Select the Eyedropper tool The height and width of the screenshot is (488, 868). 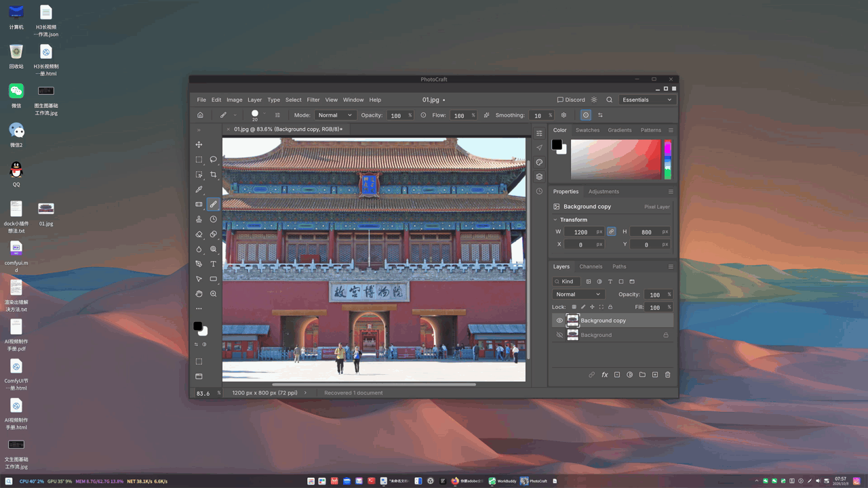click(x=199, y=189)
